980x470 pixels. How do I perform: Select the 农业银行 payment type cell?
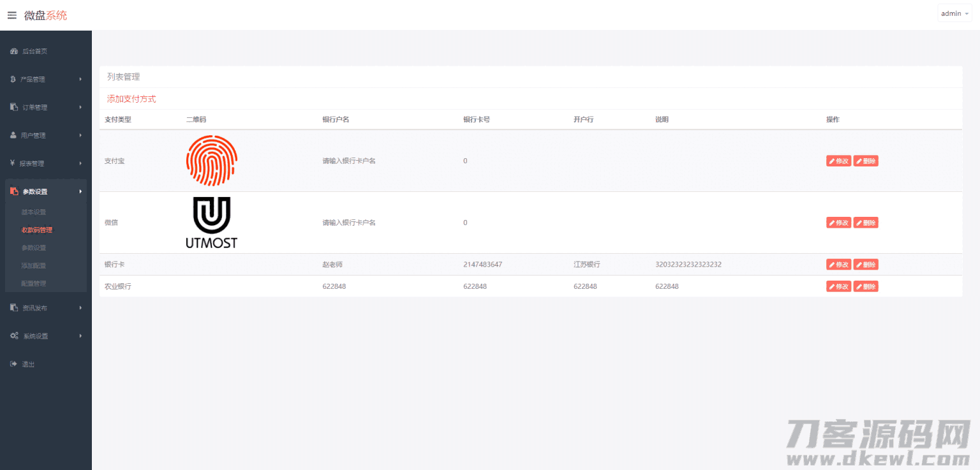tap(117, 286)
